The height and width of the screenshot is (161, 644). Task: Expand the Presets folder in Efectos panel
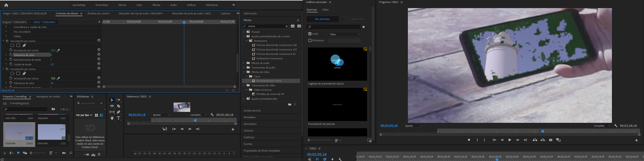coord(244,32)
